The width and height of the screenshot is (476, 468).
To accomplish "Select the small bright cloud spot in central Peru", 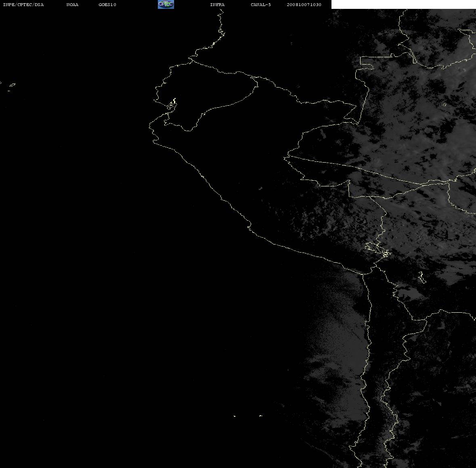I will click(x=260, y=188).
